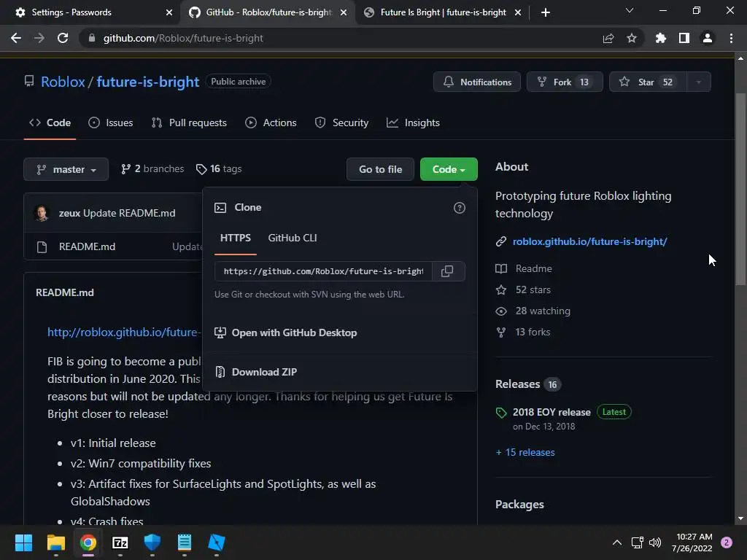The image size is (747, 560).
Task: Open a new browser tab
Action: point(546,12)
